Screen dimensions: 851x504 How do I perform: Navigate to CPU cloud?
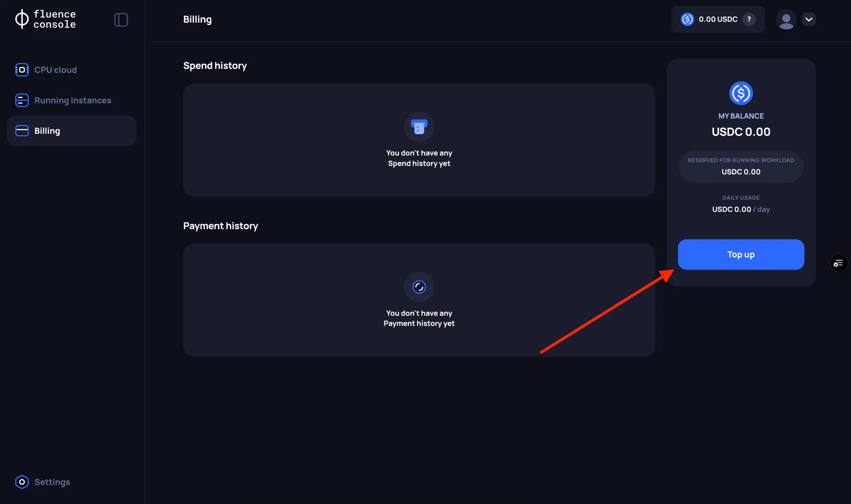55,69
